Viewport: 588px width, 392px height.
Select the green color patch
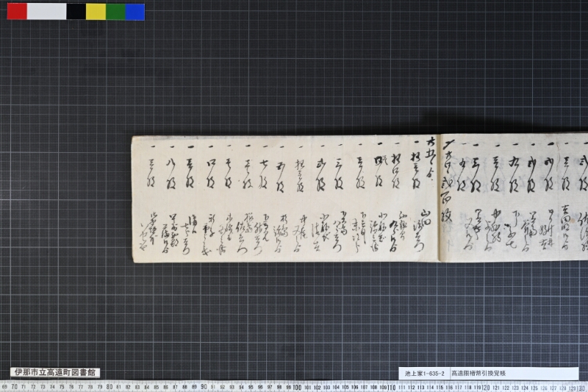(x=115, y=11)
